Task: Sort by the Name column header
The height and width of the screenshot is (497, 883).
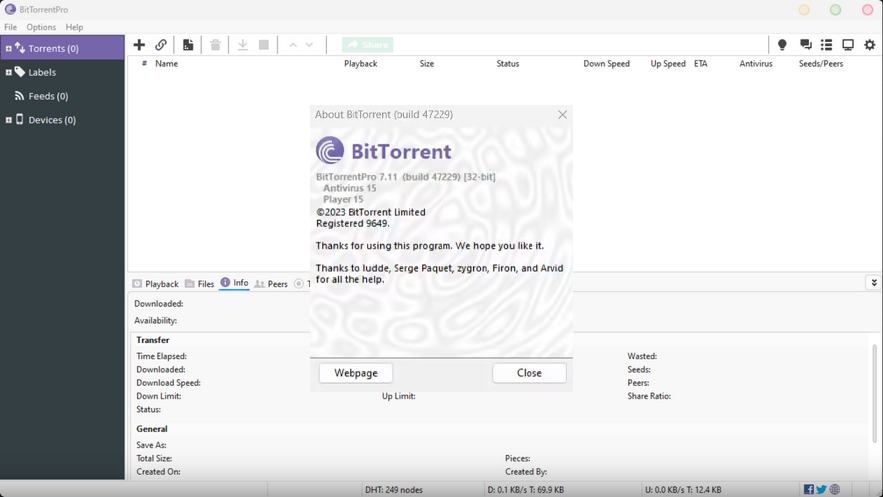Action: 166,64
